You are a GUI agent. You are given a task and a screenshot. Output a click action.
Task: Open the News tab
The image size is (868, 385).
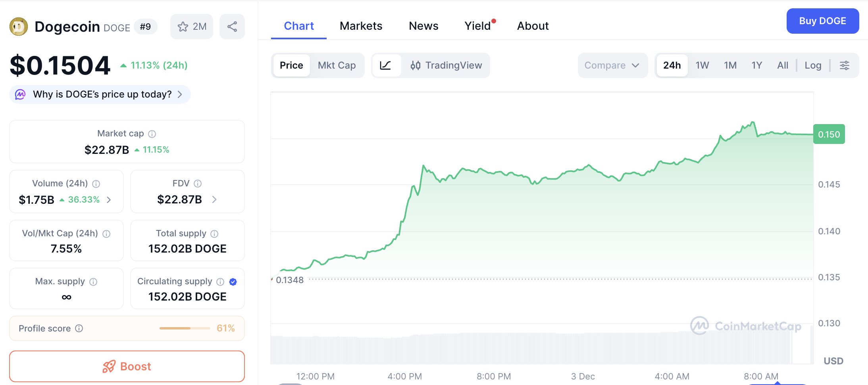coord(423,26)
